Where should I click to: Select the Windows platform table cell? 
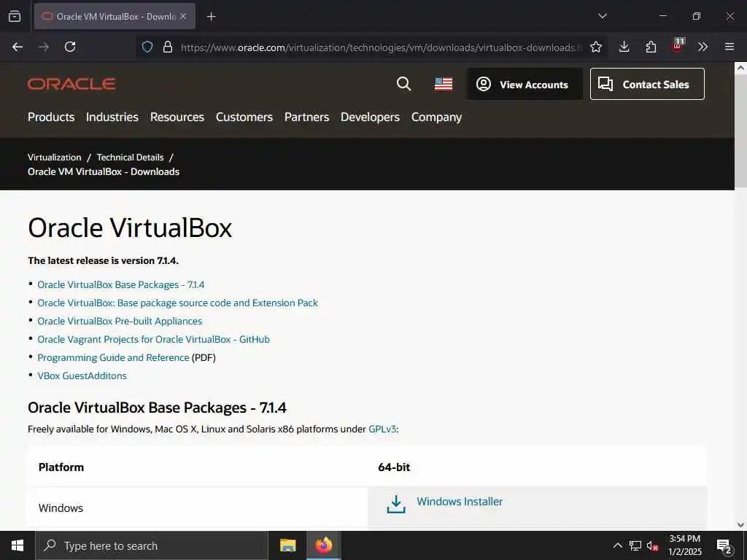tap(197, 508)
